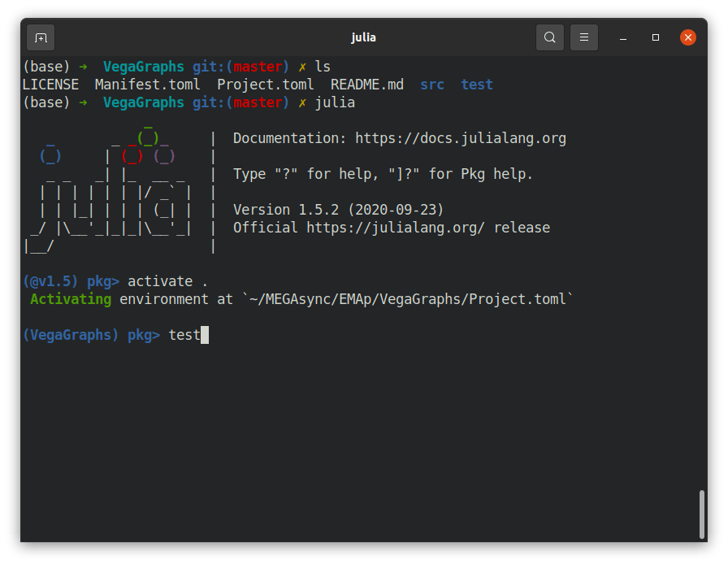Open the hamburger menu
The height and width of the screenshot is (565, 728).
584,37
